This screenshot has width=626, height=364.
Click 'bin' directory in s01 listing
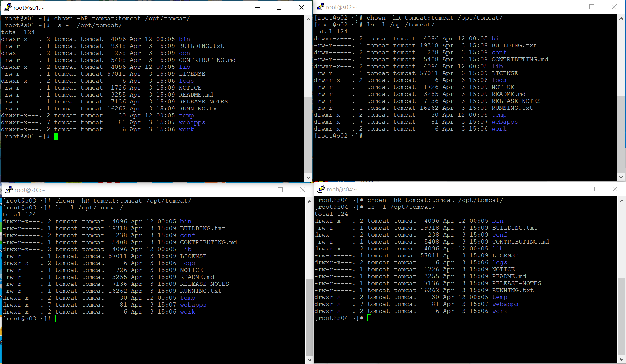(x=185, y=39)
